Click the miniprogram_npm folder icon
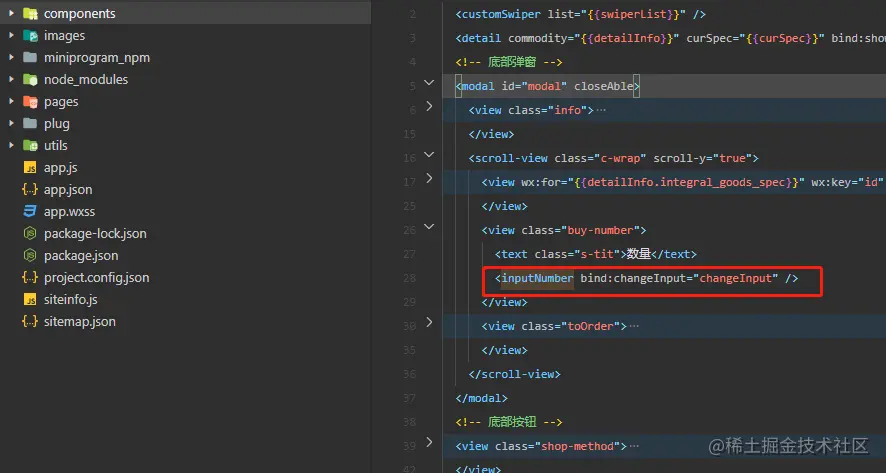Image resolution: width=886 pixels, height=473 pixels. [30, 58]
